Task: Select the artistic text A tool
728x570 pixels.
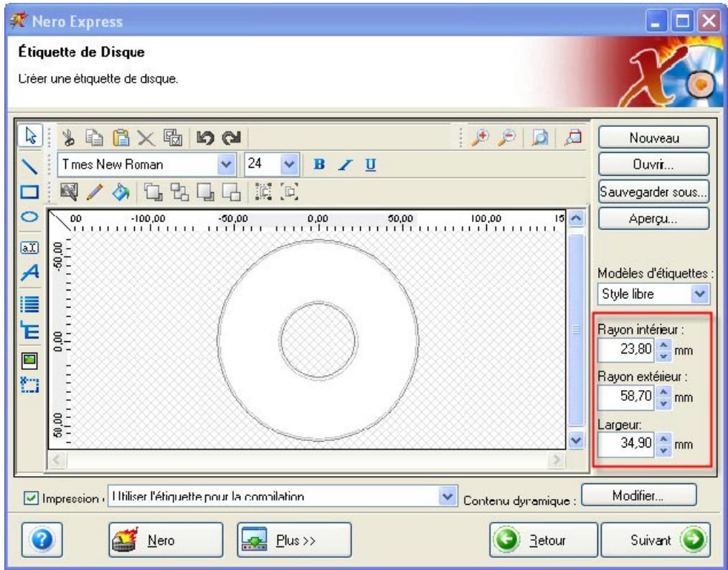Action: tap(29, 272)
